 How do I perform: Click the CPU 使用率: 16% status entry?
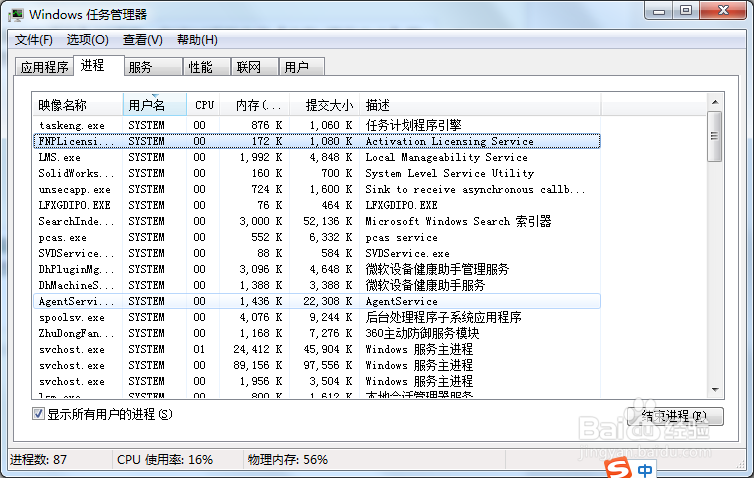(x=165, y=460)
